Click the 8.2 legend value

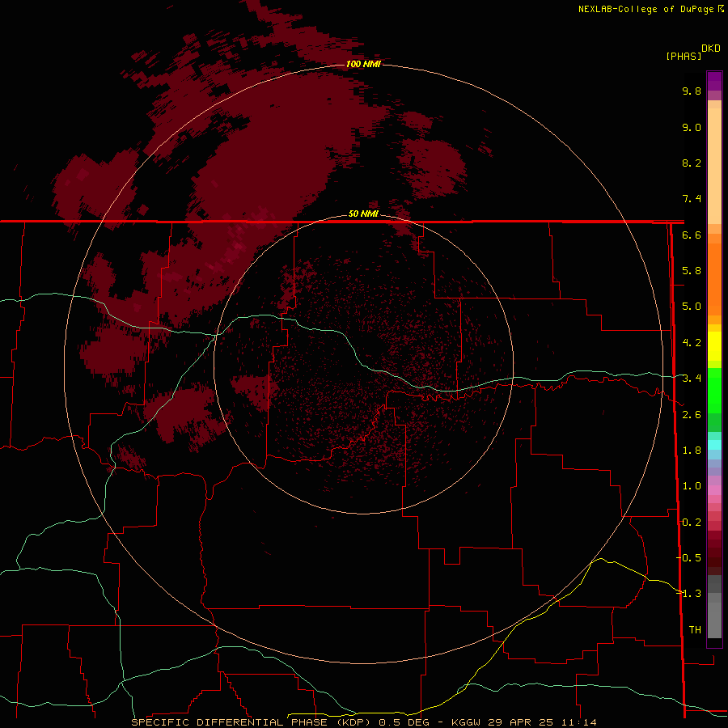(692, 163)
